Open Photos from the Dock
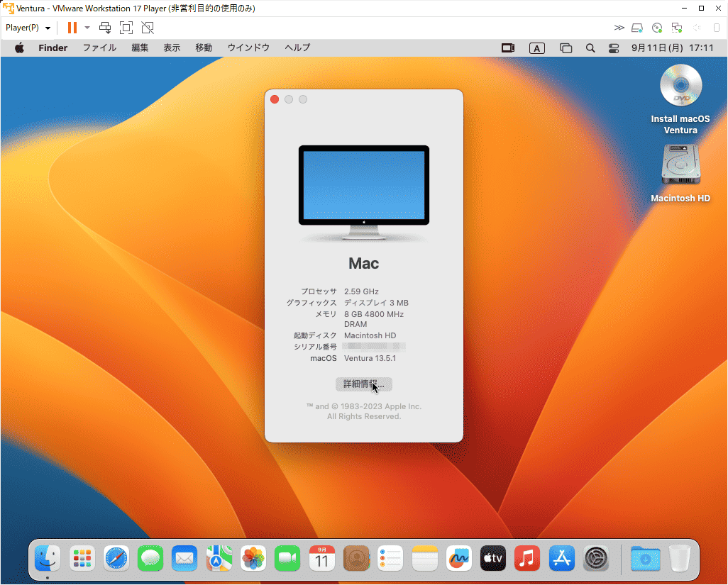Viewport: 728px width, 585px height. click(x=253, y=558)
